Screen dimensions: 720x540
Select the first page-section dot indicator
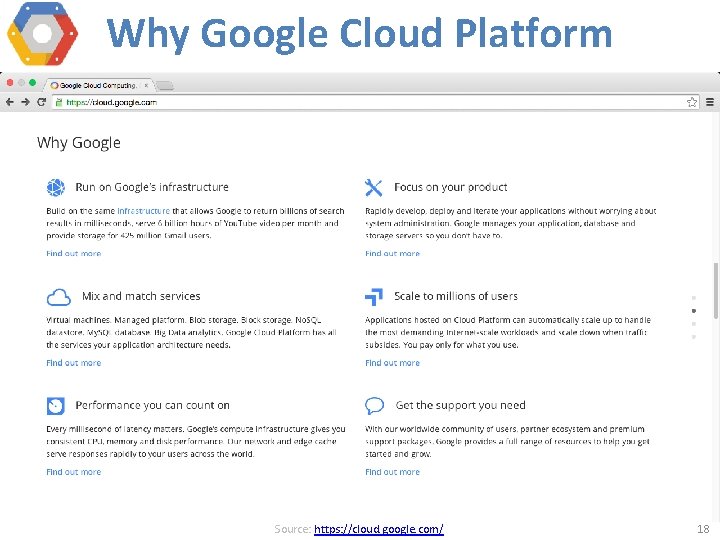coord(694,298)
